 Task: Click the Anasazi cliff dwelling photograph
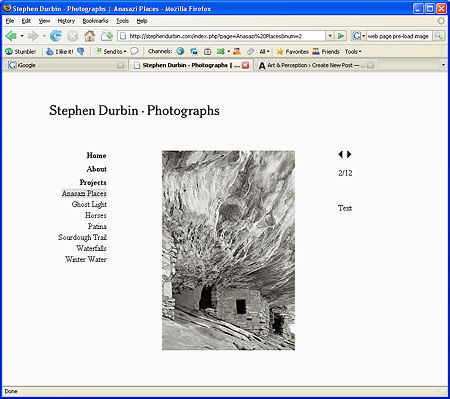[228, 250]
